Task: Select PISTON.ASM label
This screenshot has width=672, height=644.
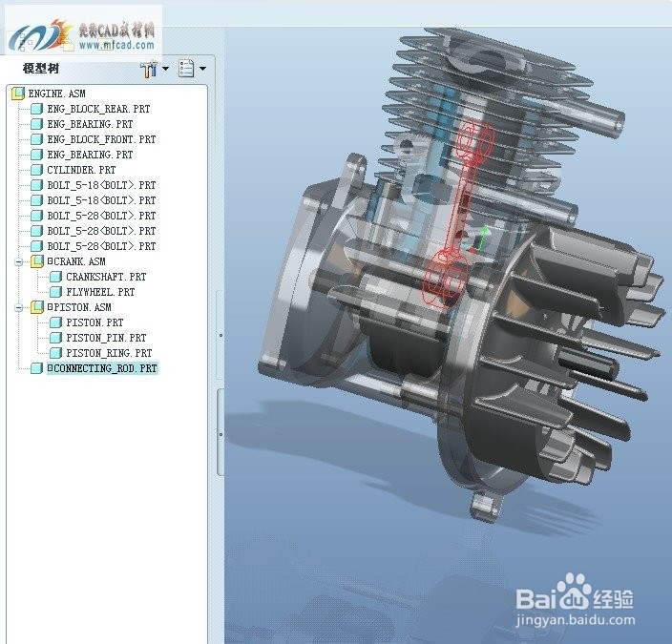Action: (x=79, y=307)
